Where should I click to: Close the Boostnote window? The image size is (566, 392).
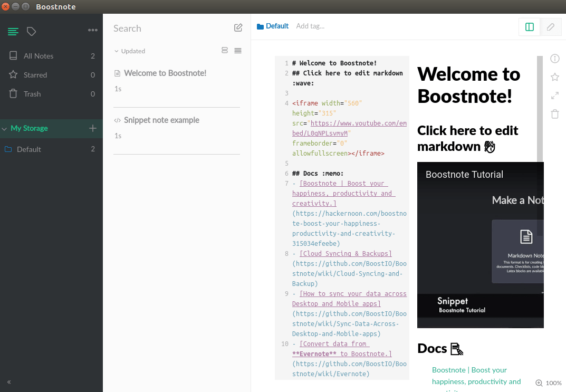[5, 6]
